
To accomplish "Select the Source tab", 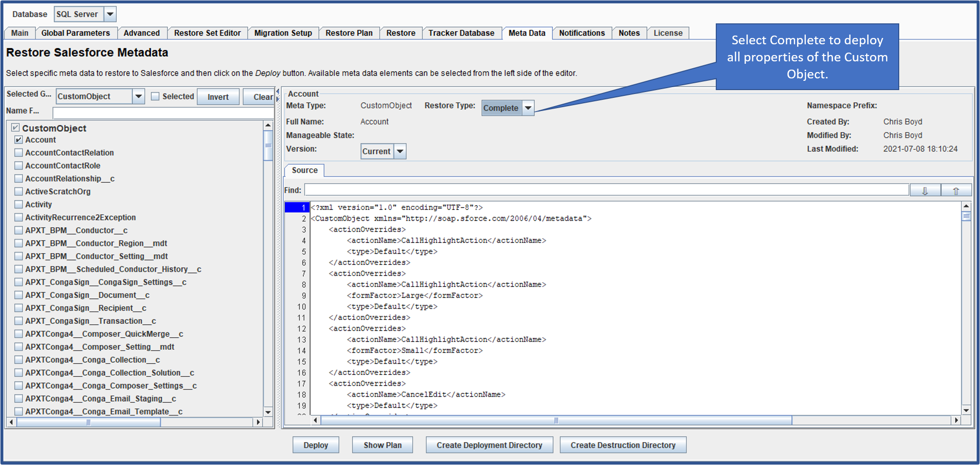I will click(305, 170).
